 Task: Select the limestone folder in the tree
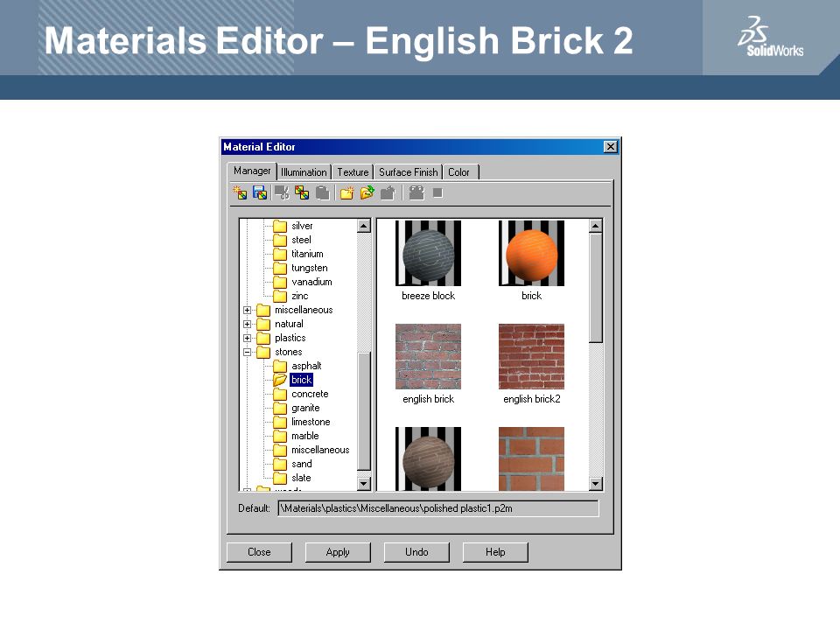tap(311, 422)
